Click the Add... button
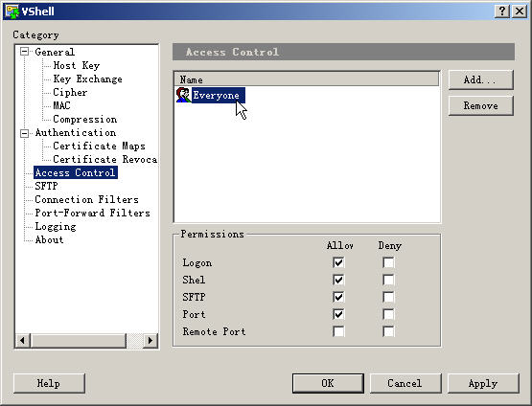 [x=481, y=80]
